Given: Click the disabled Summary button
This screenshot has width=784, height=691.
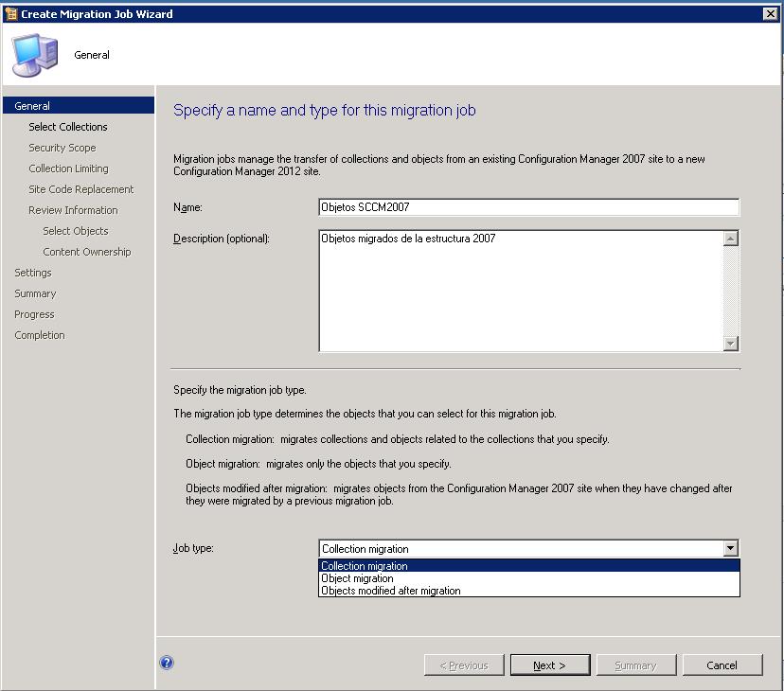Looking at the screenshot, I should (636, 665).
